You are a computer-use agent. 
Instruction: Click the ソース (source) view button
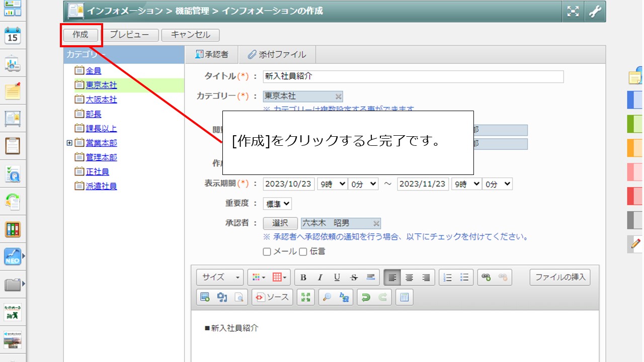pyautogui.click(x=272, y=297)
